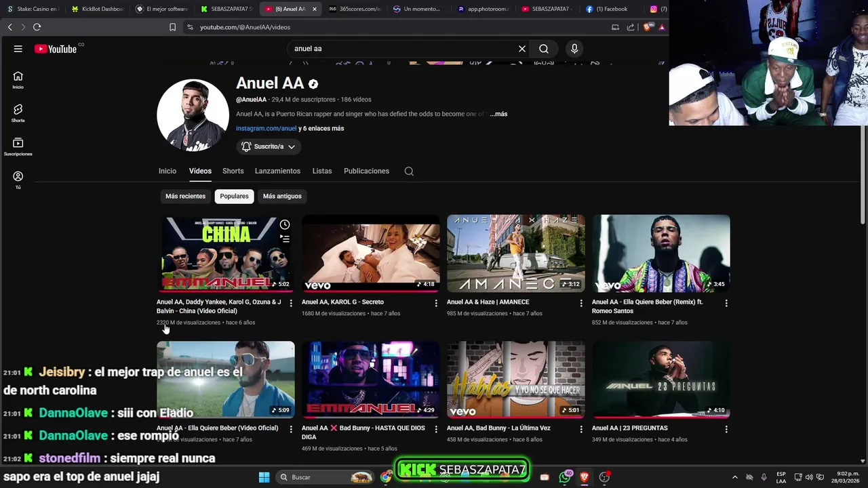This screenshot has width=868, height=488.
Task: Search within the channel using the magnifier
Action: (x=409, y=171)
